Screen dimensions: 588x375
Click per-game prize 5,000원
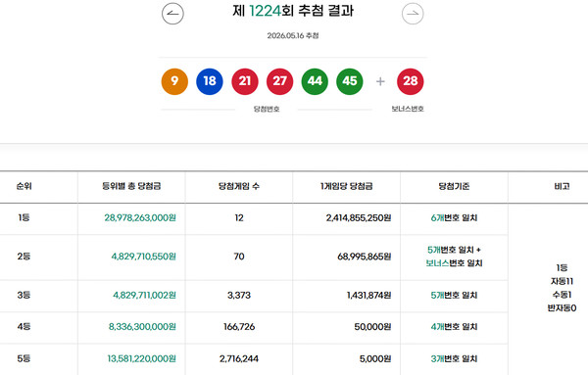pos(375,358)
